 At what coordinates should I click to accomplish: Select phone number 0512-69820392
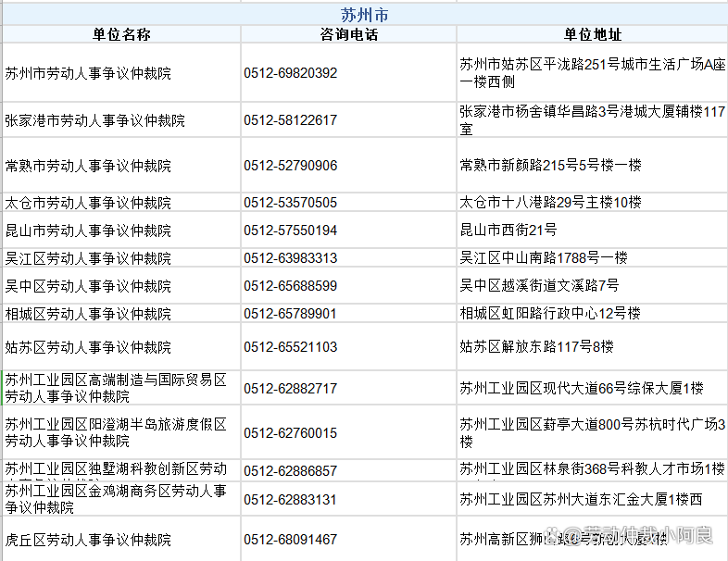click(x=291, y=73)
